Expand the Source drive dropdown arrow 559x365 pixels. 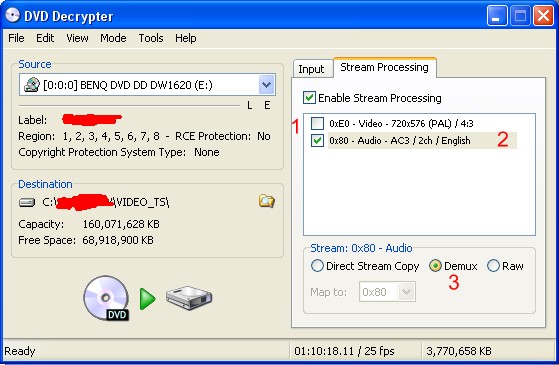coord(267,85)
